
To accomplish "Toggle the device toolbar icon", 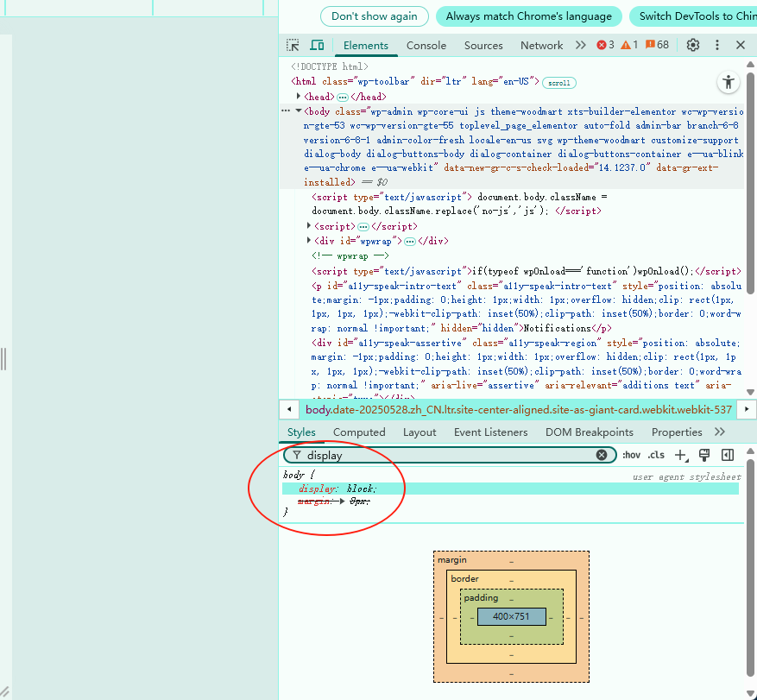I will 317,45.
